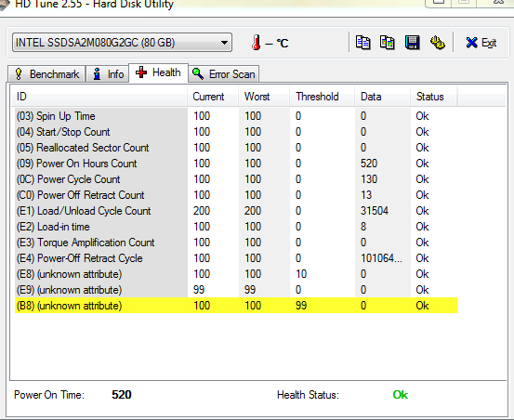Select the Health tab
Image resolution: width=514 pixels, height=420 pixels.
click(159, 72)
